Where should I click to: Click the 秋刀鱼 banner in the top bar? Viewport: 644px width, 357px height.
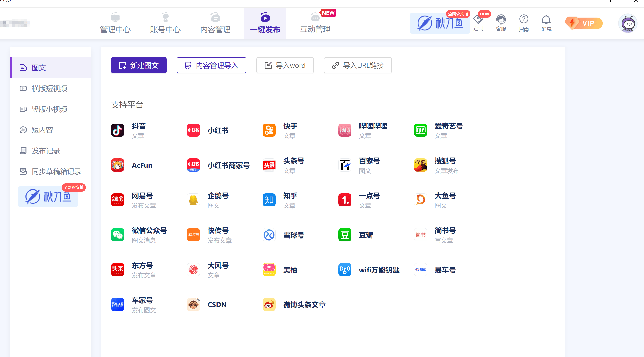click(x=440, y=23)
